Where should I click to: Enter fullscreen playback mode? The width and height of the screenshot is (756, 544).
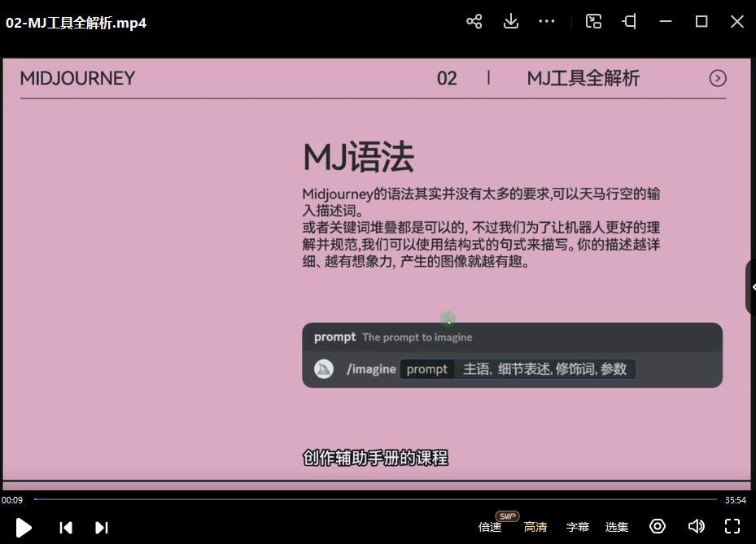tap(732, 526)
